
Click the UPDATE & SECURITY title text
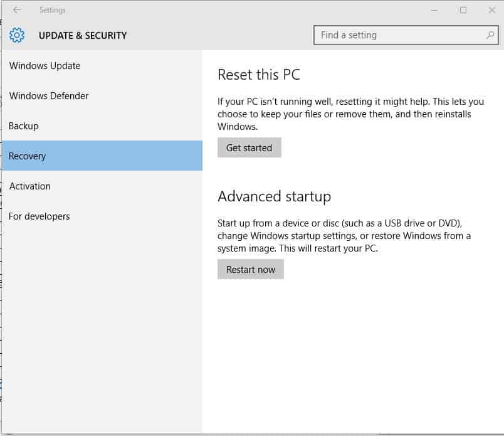point(83,35)
